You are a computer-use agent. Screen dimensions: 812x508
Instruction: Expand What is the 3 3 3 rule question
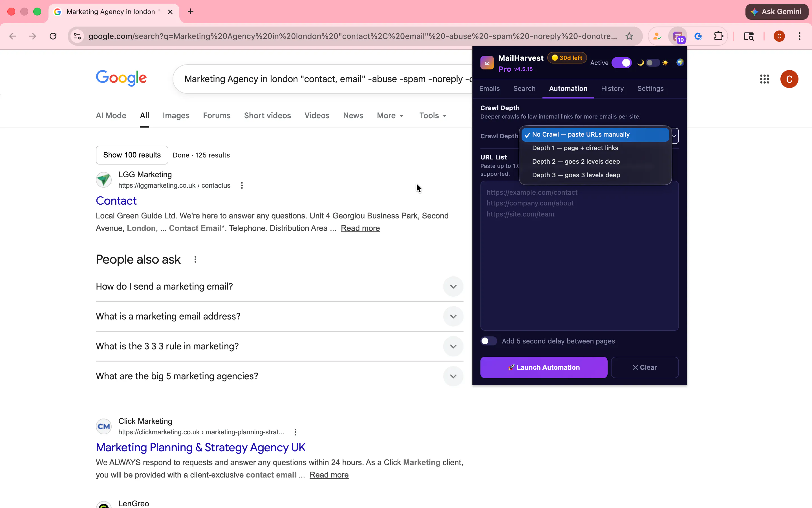453,346
